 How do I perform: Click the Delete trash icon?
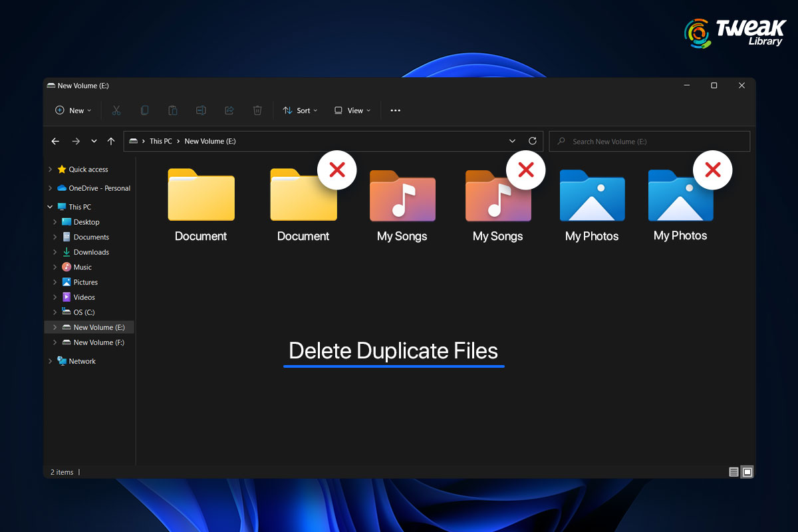coord(257,110)
